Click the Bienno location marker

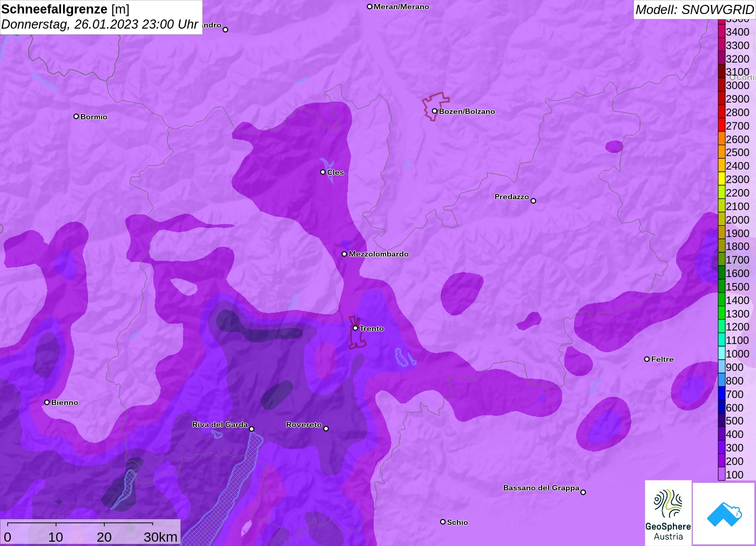click(47, 402)
